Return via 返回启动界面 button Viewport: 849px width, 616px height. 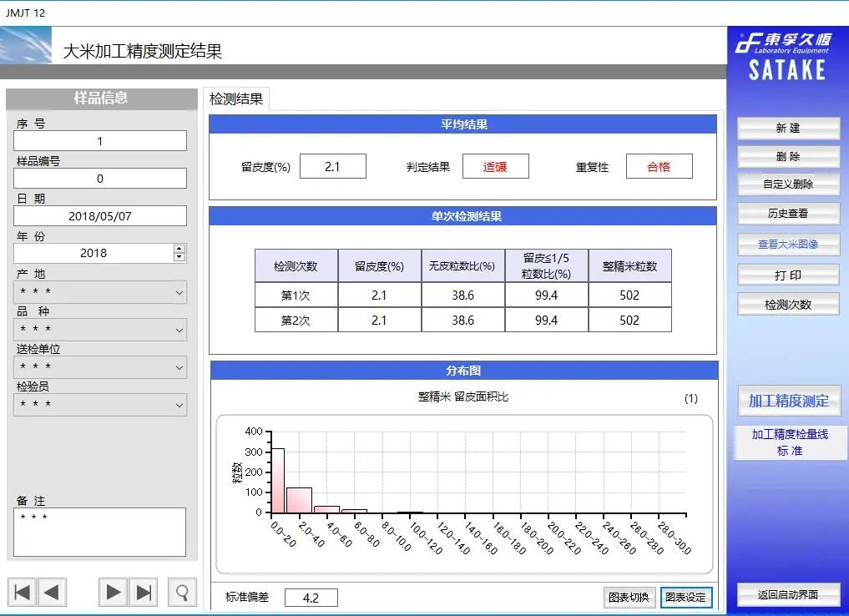tap(788, 595)
